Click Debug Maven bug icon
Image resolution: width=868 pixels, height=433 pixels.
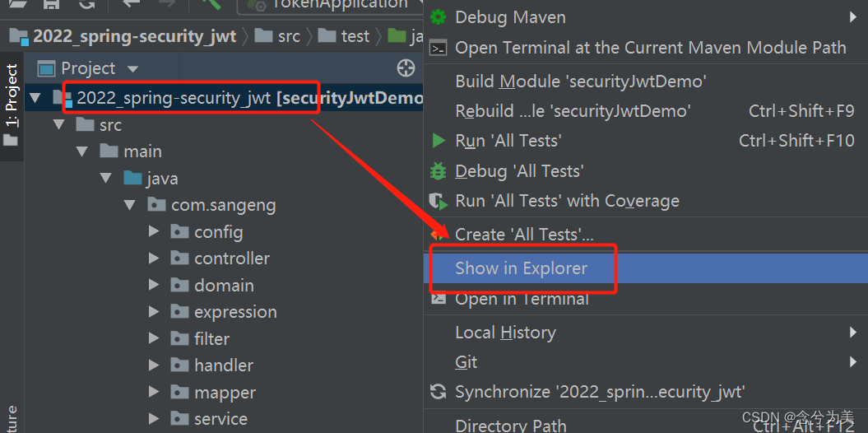pos(438,17)
